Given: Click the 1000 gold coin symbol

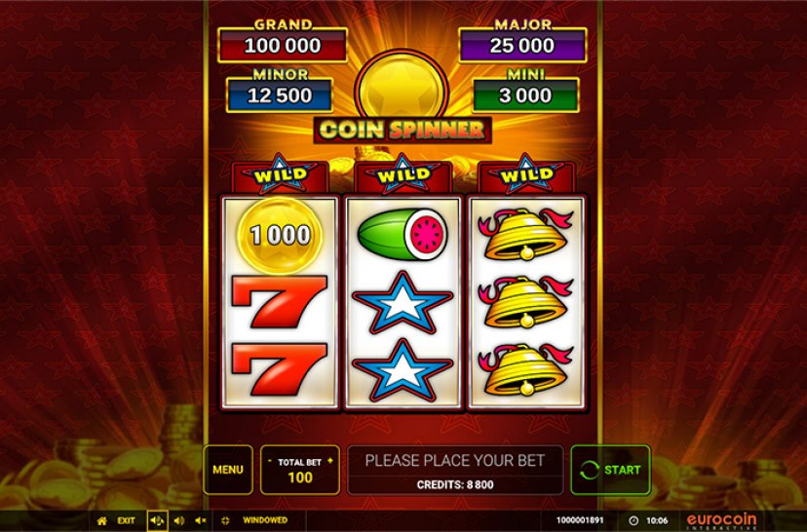Looking at the screenshot, I should click(280, 236).
